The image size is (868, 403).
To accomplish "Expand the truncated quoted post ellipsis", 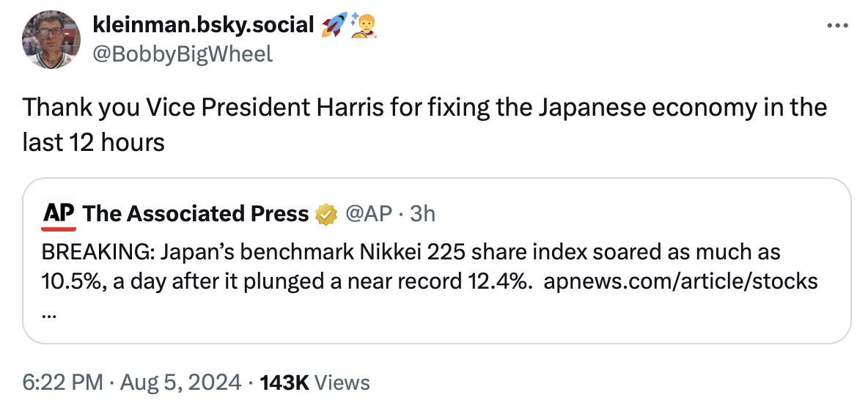I will (x=49, y=311).
